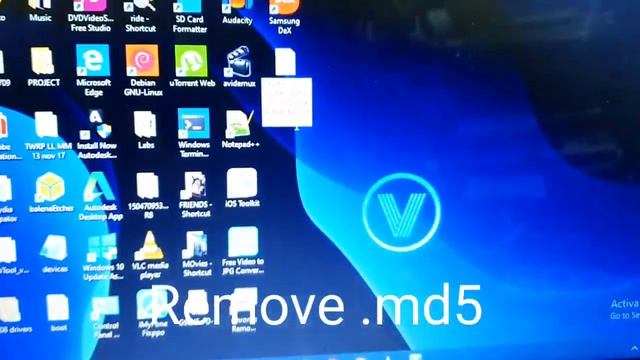
Task: Launch DVDVideoSoft Free Studio
Action: 90,16
